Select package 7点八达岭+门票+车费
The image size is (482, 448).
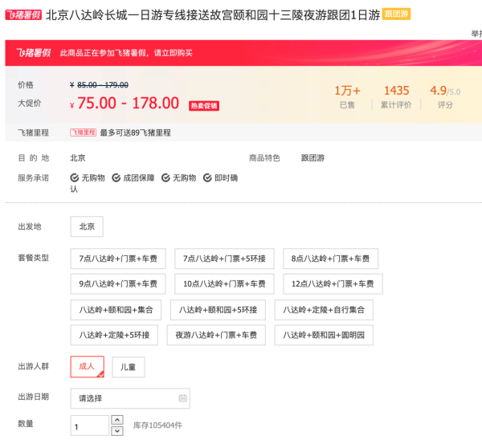(118, 259)
